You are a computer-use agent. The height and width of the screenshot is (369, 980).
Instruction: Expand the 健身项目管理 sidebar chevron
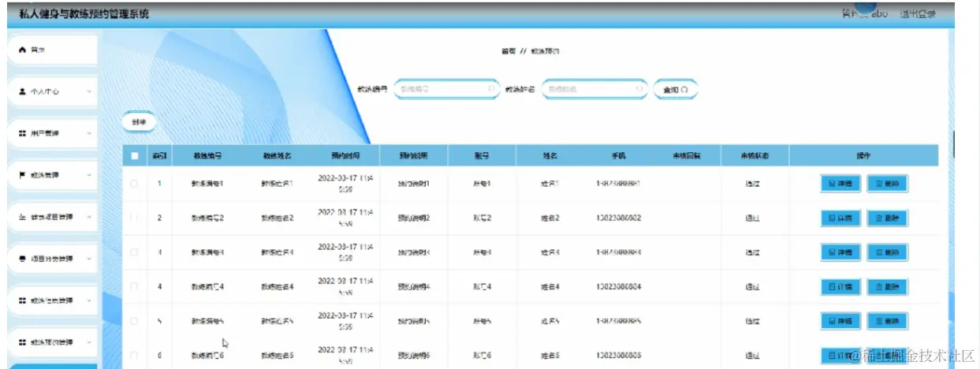(88, 217)
